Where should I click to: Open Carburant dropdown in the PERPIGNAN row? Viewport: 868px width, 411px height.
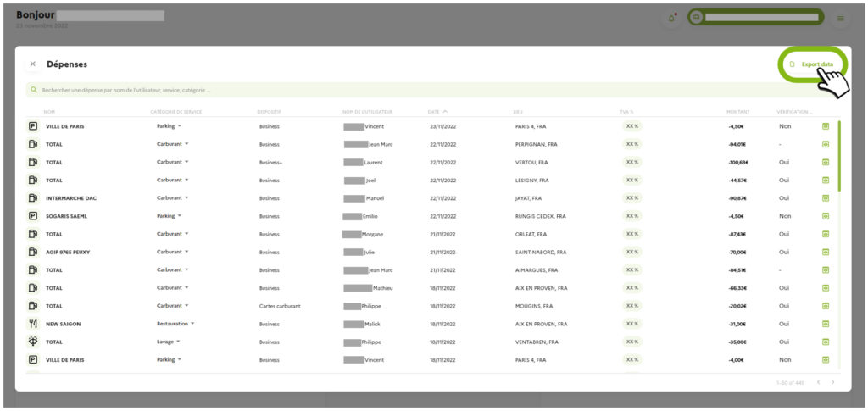coord(173,144)
